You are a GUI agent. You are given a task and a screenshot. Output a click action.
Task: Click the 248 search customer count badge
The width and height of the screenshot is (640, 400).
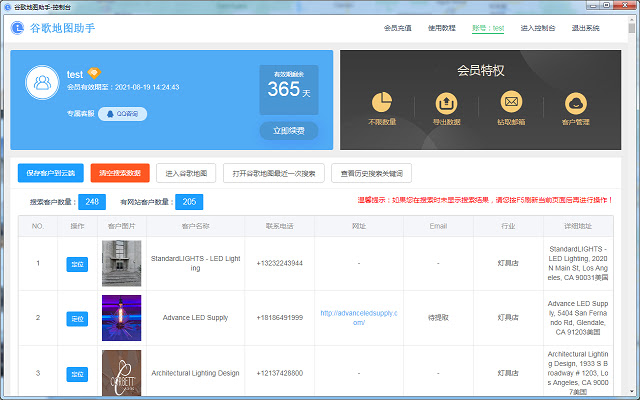(92, 202)
